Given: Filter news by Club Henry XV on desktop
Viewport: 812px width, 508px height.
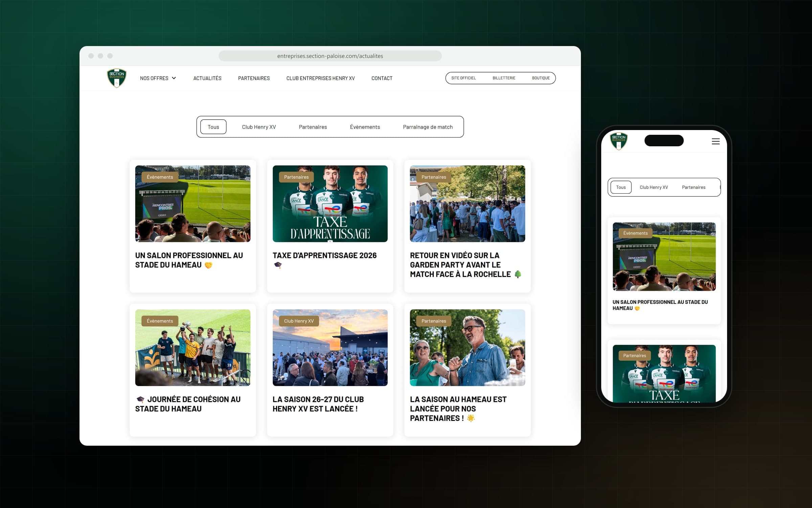Looking at the screenshot, I should click(259, 127).
